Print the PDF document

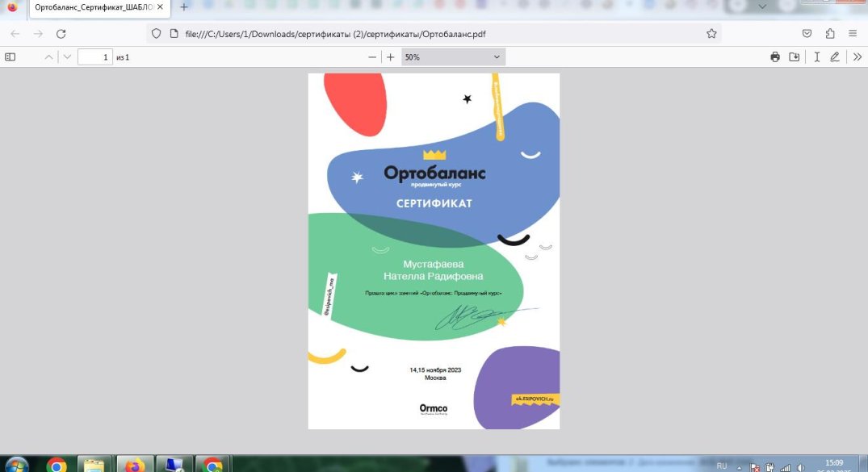(775, 57)
